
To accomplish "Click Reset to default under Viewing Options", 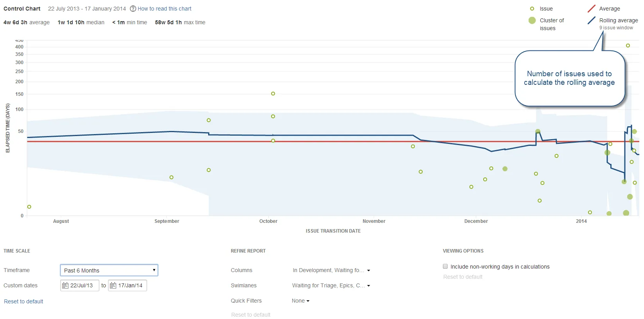I will pyautogui.click(x=463, y=277).
